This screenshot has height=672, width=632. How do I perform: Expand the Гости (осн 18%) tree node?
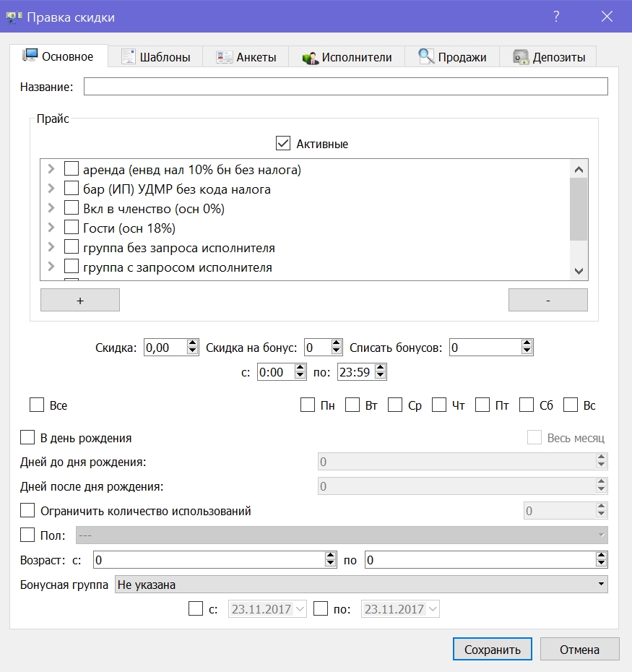click(51, 227)
